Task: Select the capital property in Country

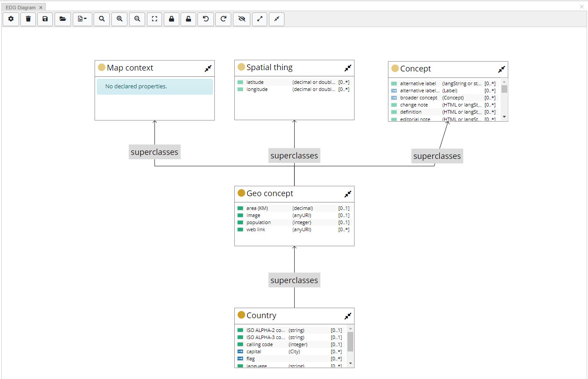Action: point(253,351)
